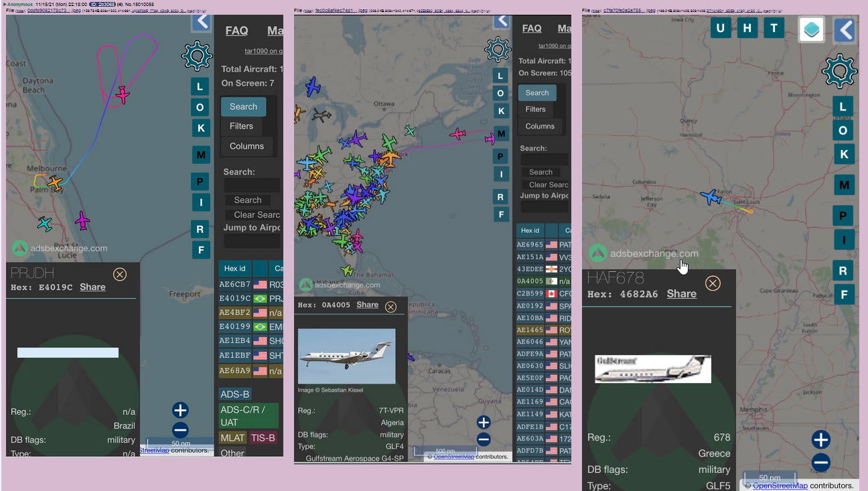Click red TIS-B legend swatch

tap(263, 438)
